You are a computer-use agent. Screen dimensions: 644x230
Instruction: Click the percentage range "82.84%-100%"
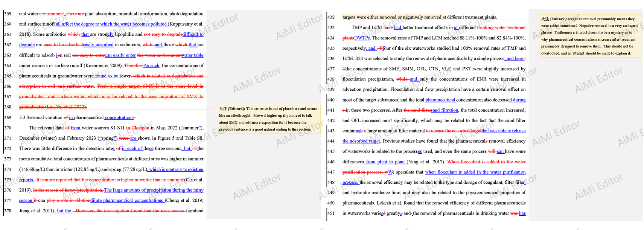coord(511,38)
